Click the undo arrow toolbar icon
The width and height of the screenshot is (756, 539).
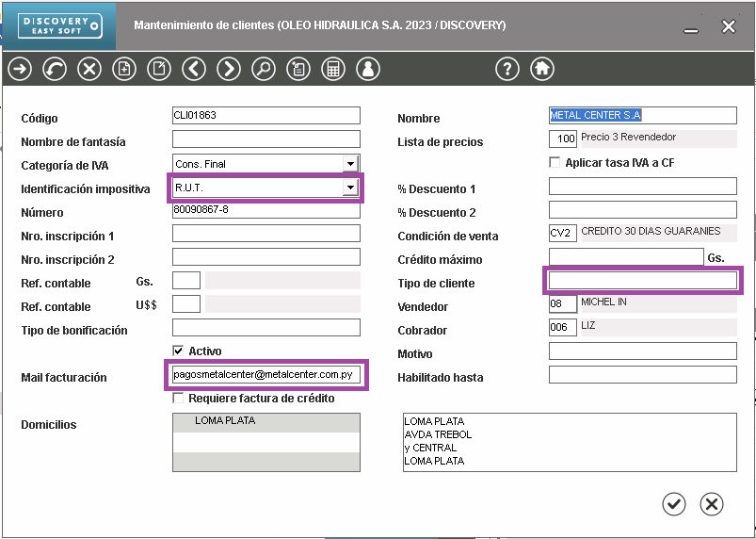click(55, 69)
